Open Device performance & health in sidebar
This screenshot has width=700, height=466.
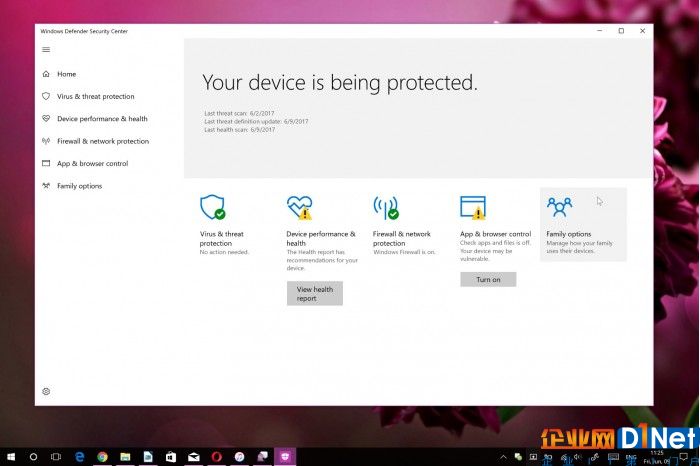[x=102, y=119]
